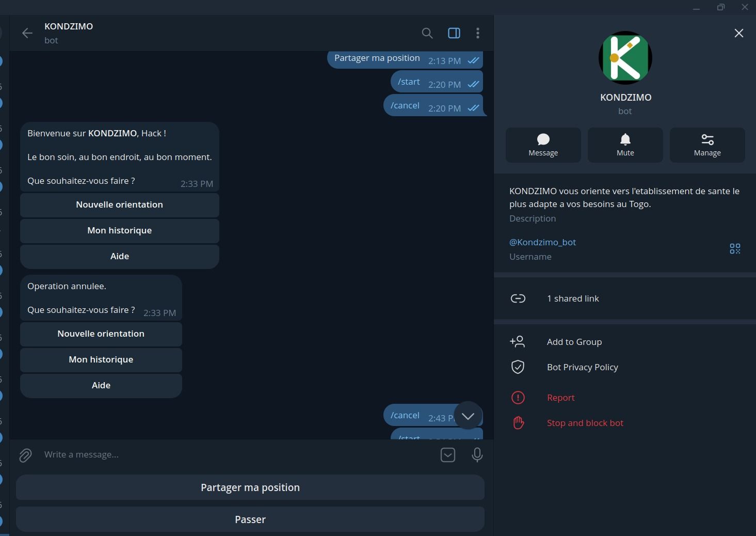The height and width of the screenshot is (536, 756).
Task: Click the Passer keyboard button
Action: pyautogui.click(x=250, y=519)
